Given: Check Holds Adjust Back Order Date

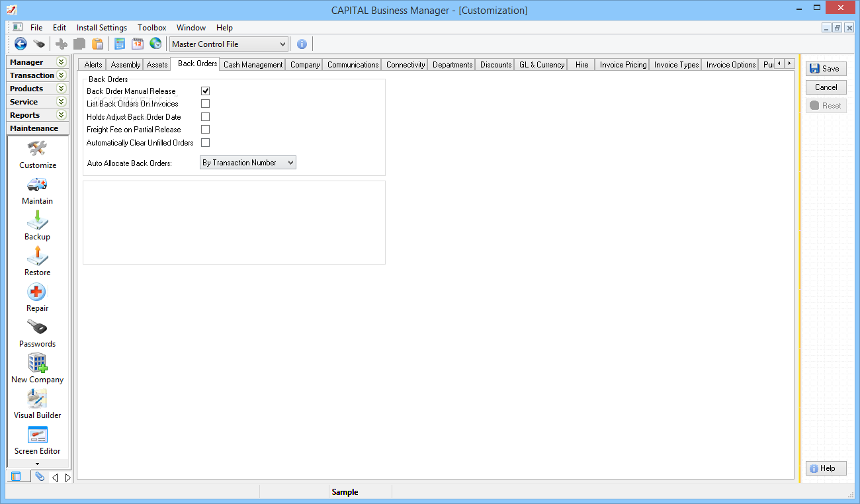Looking at the screenshot, I should [206, 117].
